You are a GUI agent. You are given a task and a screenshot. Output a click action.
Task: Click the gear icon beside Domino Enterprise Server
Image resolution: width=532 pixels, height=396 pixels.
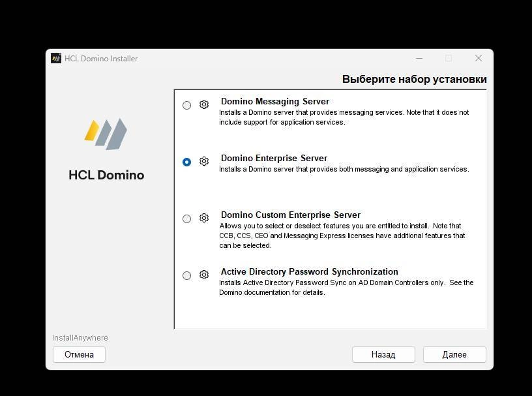pos(204,161)
